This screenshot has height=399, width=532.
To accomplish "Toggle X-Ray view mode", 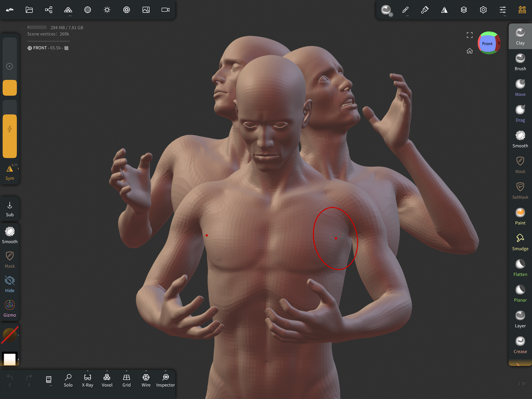I will tap(88, 380).
